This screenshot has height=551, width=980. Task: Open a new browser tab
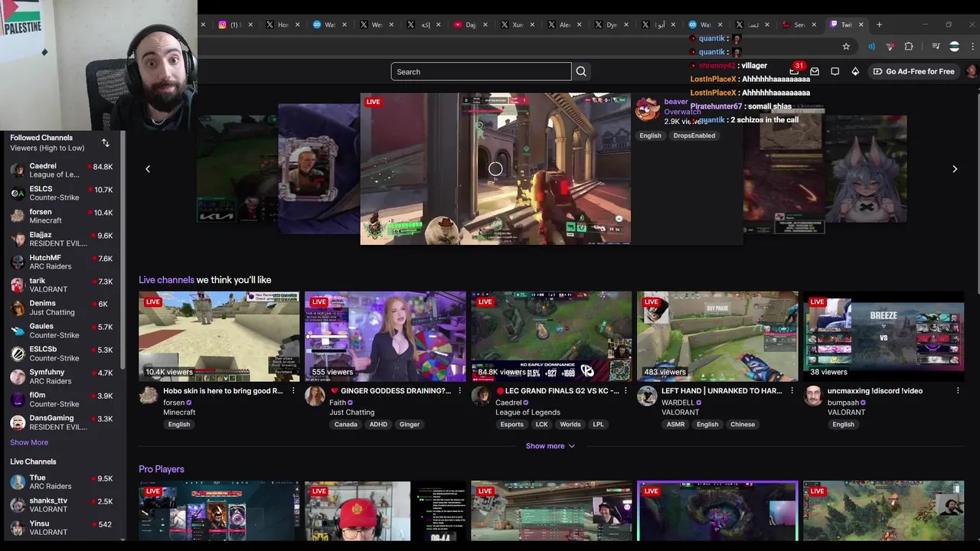tap(879, 24)
